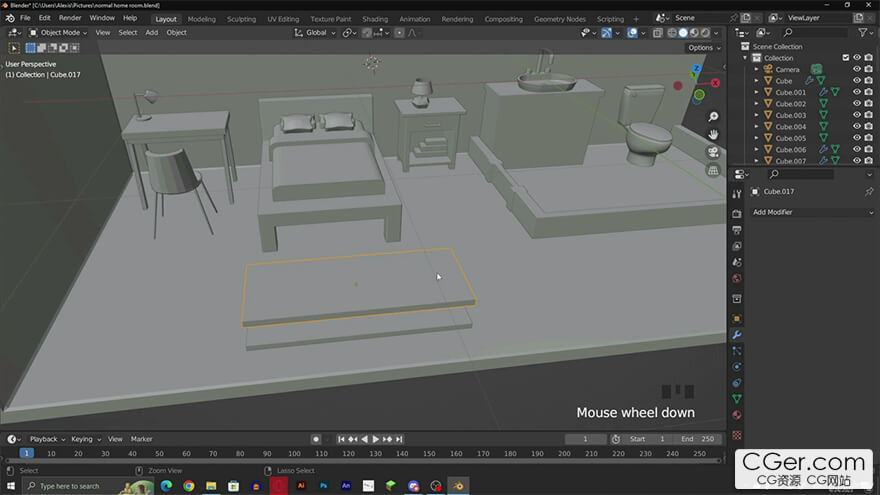880x495 pixels.
Task: Open Object Mode dropdown
Action: [x=58, y=33]
